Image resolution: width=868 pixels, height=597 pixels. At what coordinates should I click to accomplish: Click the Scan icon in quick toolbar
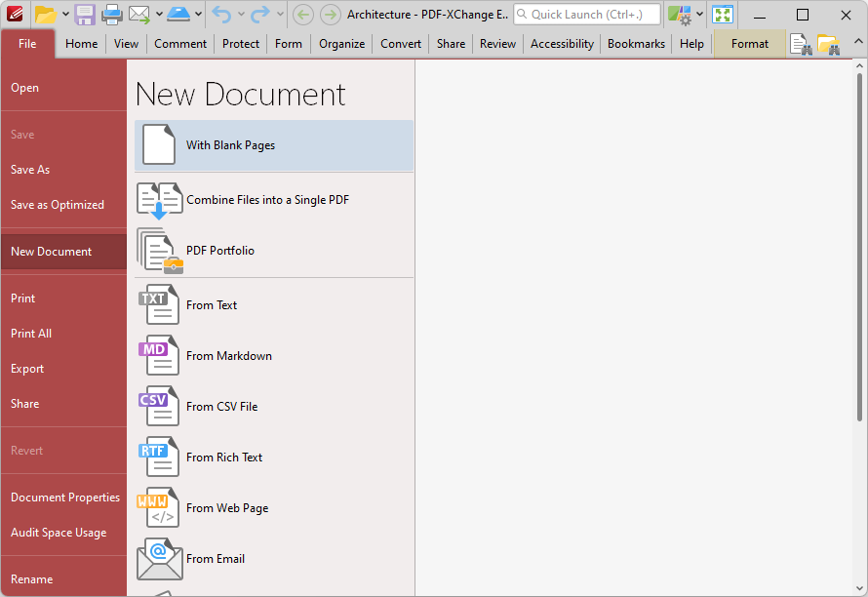pyautogui.click(x=178, y=15)
